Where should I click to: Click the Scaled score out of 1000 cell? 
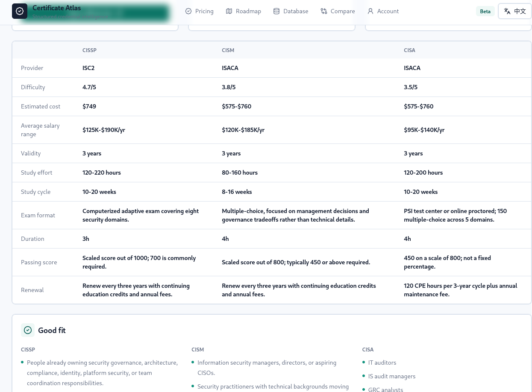point(139,262)
